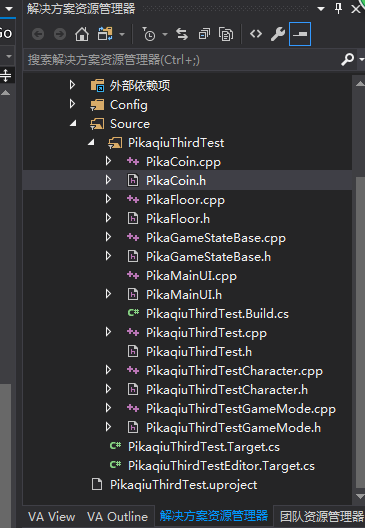
Task: Click the C++ icon of PikaCoin.cpp
Action: point(133,162)
